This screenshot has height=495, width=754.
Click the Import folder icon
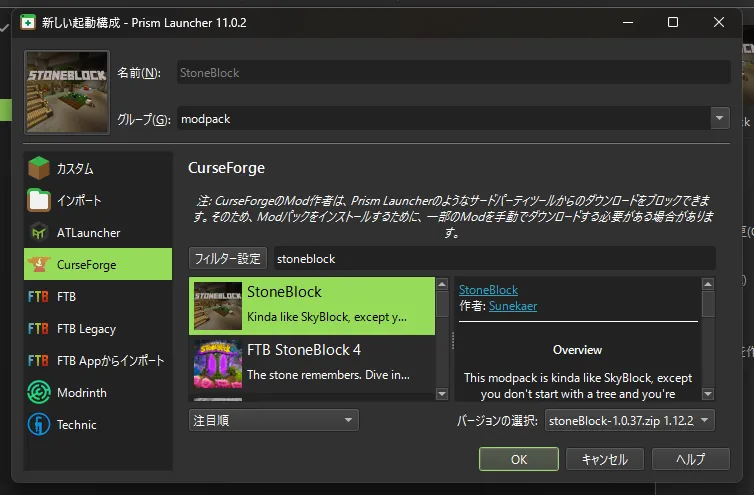[x=38, y=200]
